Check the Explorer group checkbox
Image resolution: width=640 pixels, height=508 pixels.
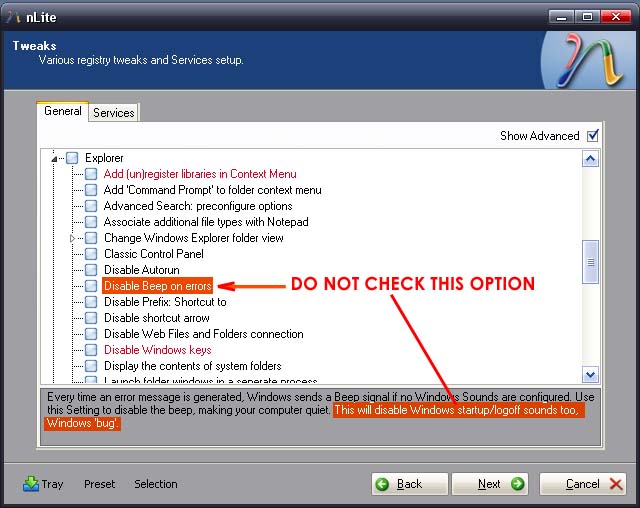coord(72,158)
